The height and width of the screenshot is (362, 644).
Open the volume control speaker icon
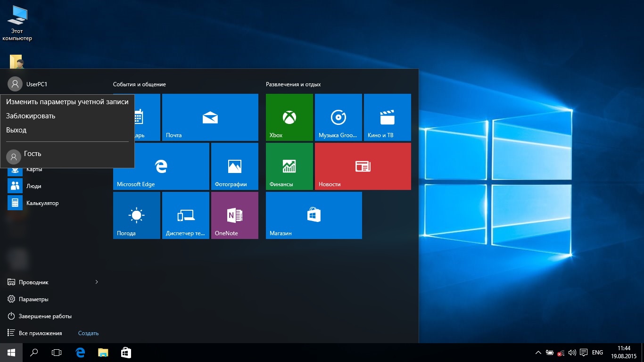tap(572, 353)
